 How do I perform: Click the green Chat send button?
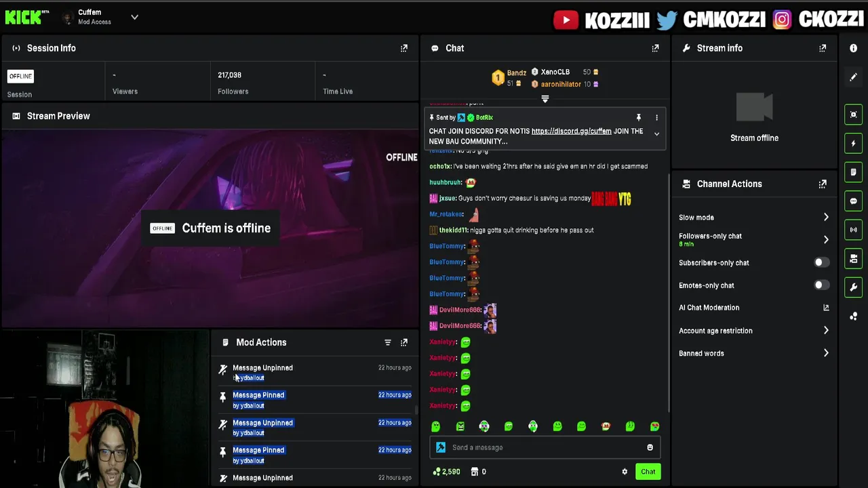tap(648, 472)
